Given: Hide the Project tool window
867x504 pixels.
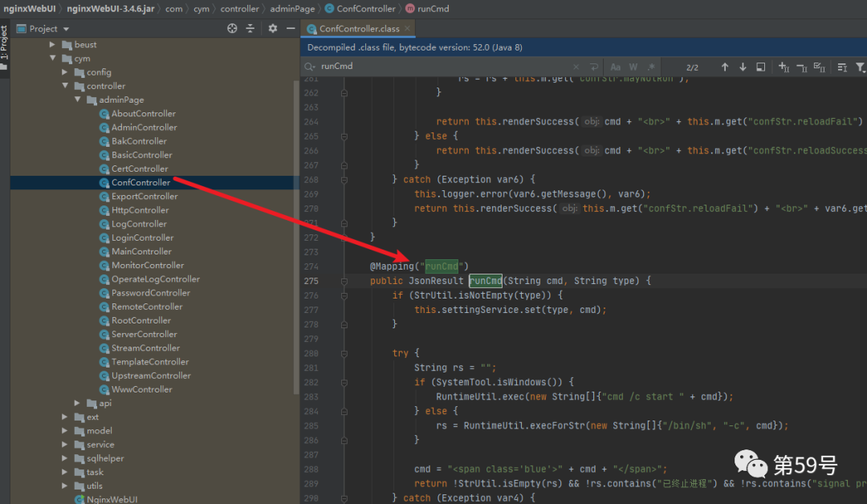Looking at the screenshot, I should [291, 28].
